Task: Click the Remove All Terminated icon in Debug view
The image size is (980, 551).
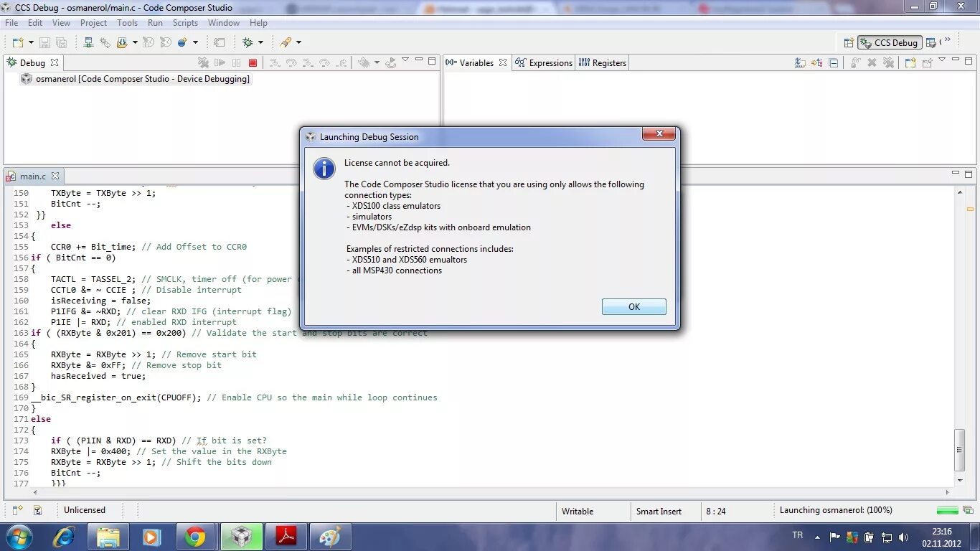Action: tap(203, 62)
